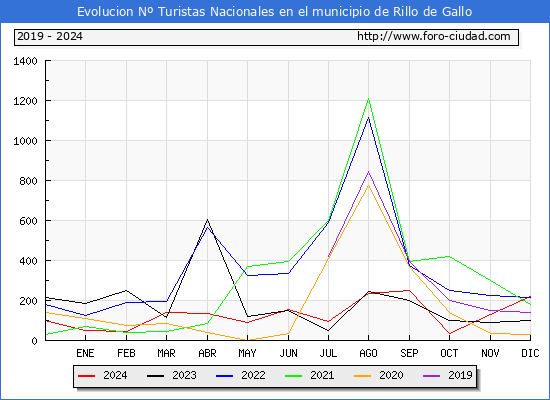
Task: Click the blue 2022 peak at AGO
Action: point(368,117)
